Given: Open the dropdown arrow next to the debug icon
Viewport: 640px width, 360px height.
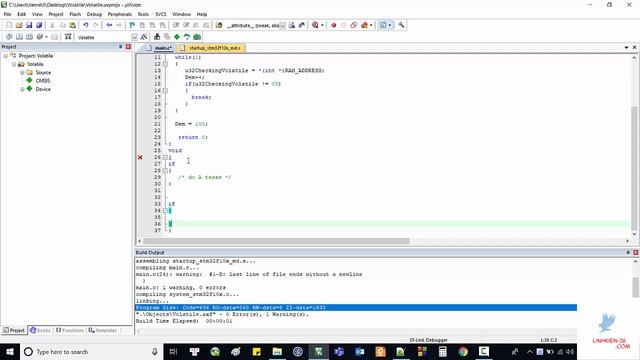Looking at the screenshot, I should pos(322,25).
